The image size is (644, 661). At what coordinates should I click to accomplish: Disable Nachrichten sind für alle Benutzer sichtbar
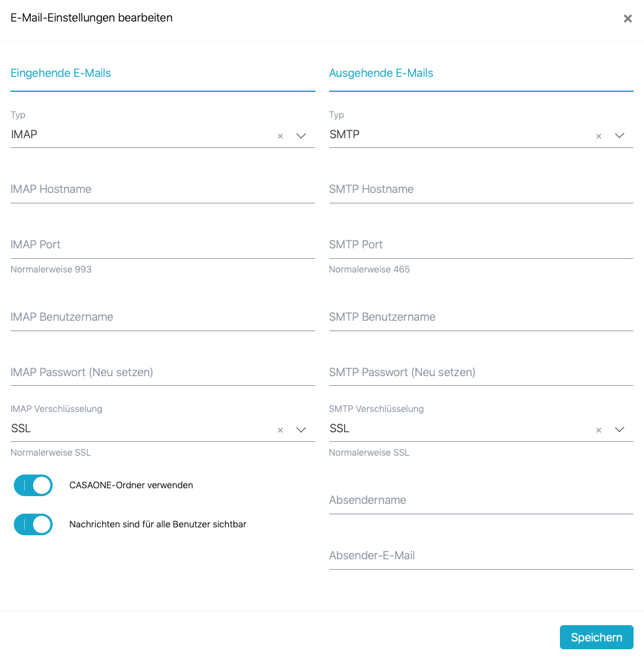[x=33, y=525]
